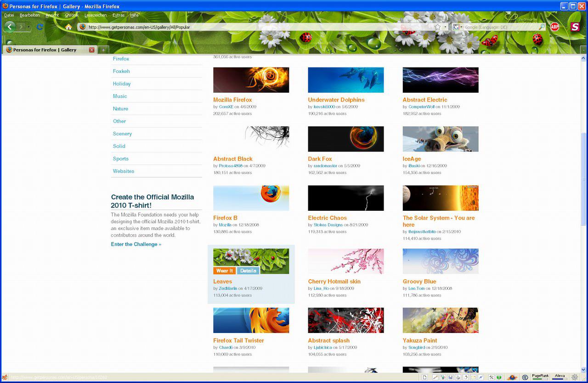Reload the page with the refresh icon
The image size is (588, 383).
point(40,27)
